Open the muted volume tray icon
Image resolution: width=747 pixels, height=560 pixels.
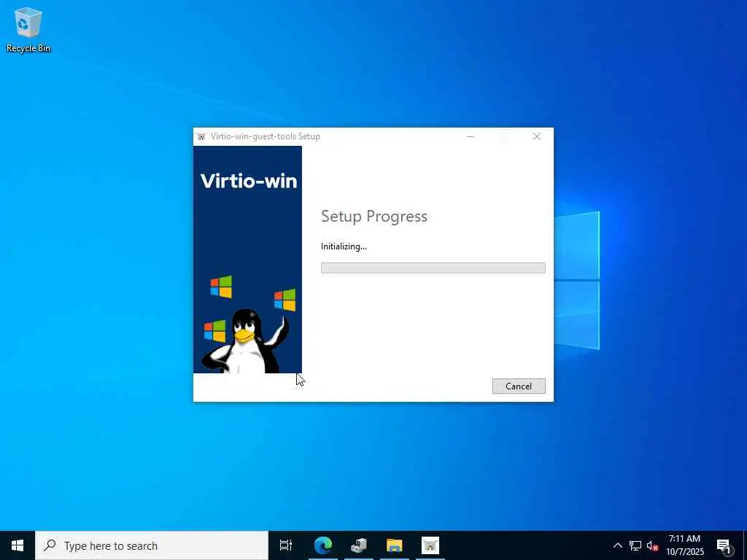click(652, 545)
